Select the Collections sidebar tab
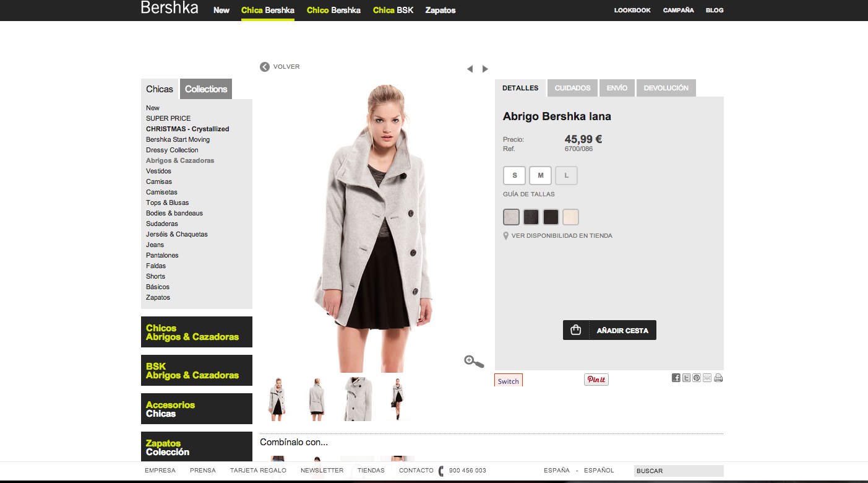This screenshot has width=868, height=483. pos(206,89)
